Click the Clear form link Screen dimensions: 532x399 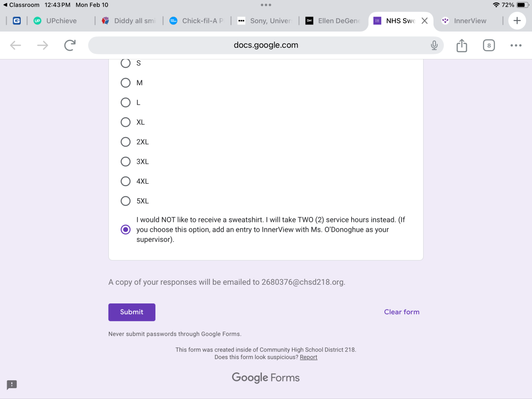coord(401,312)
